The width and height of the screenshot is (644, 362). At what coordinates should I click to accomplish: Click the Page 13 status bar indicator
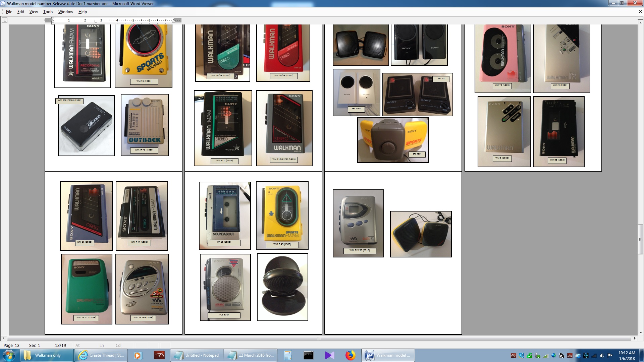click(11, 345)
